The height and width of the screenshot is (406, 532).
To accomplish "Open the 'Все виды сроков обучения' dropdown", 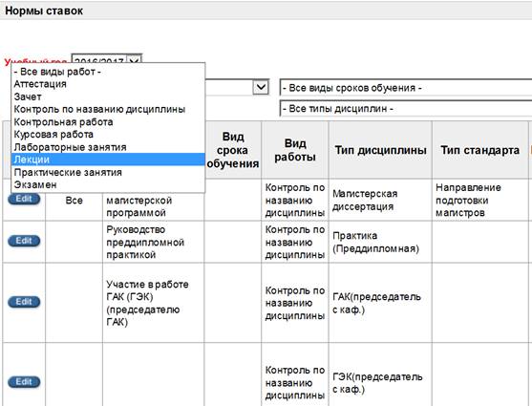I will coord(406,88).
